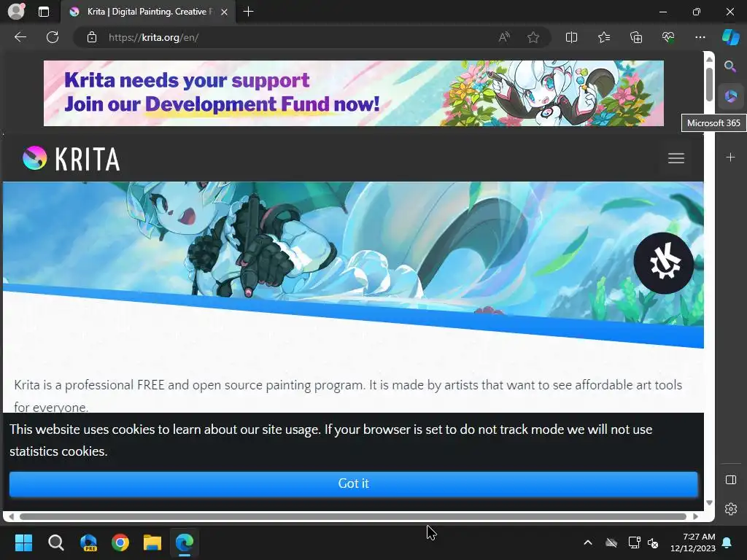Open the network display tray icon
This screenshot has width=747, height=560.
point(634,542)
